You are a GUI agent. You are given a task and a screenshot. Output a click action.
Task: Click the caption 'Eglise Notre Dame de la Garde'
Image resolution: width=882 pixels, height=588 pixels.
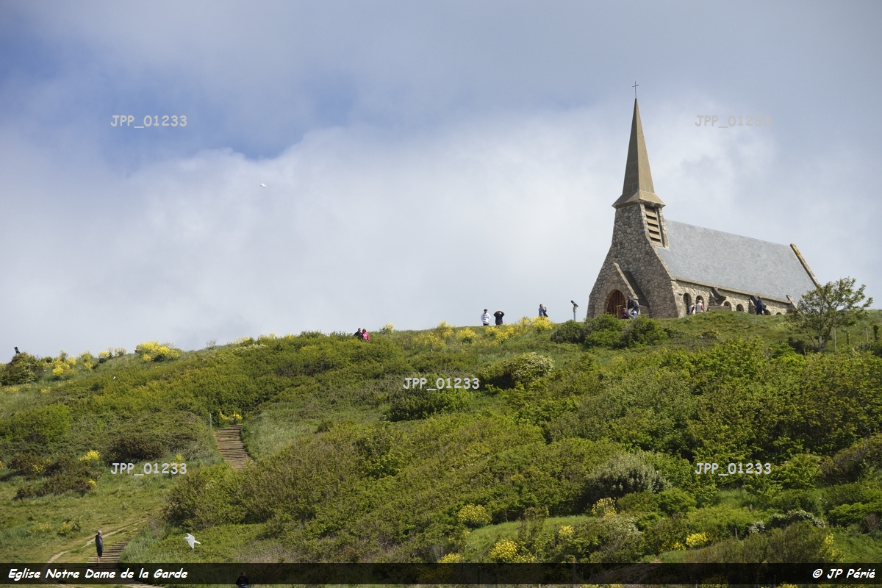(x=98, y=574)
